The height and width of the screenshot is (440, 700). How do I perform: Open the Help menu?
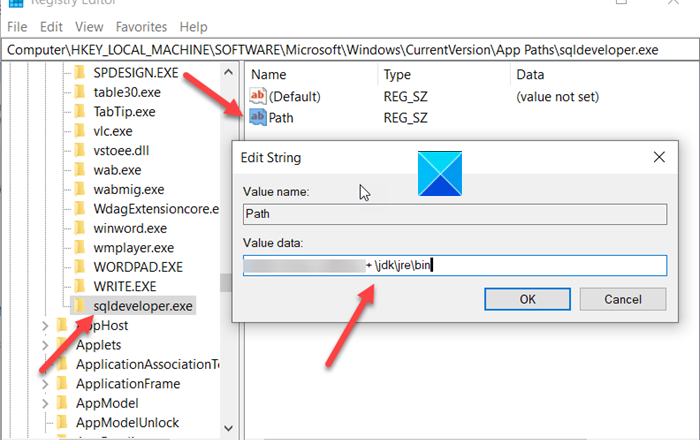[193, 27]
